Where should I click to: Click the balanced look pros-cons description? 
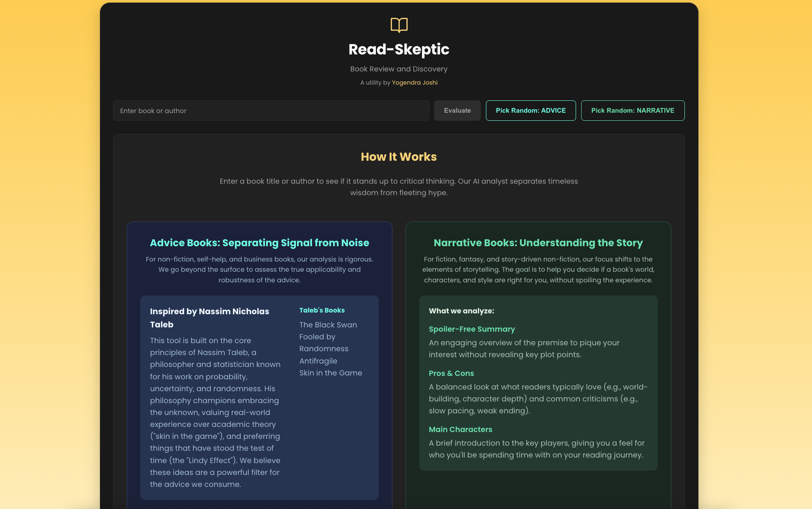click(x=538, y=399)
